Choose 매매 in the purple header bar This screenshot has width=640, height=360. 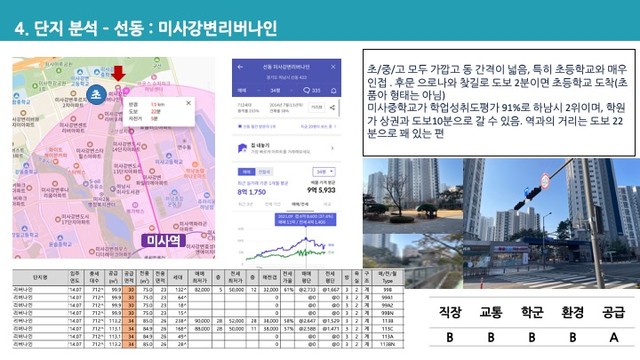(242, 91)
